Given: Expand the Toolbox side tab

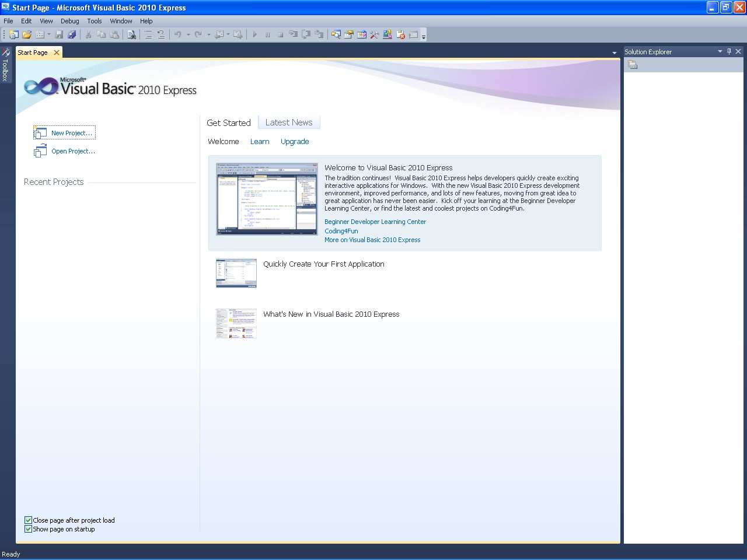Looking at the screenshot, I should coord(5,65).
